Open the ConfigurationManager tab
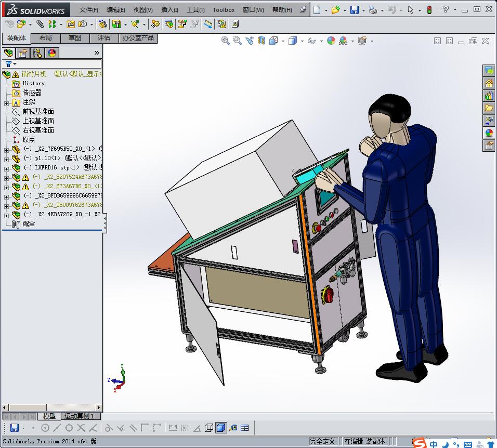The width and height of the screenshot is (497, 448). tap(37, 53)
